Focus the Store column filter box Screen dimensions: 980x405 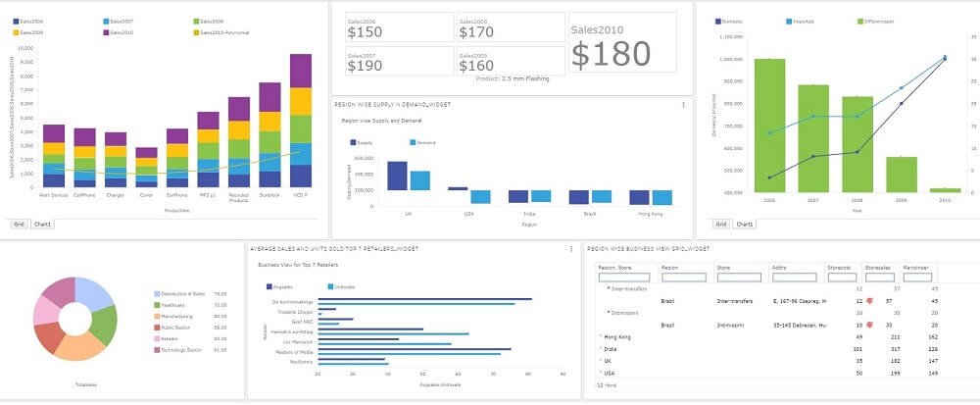click(x=739, y=278)
